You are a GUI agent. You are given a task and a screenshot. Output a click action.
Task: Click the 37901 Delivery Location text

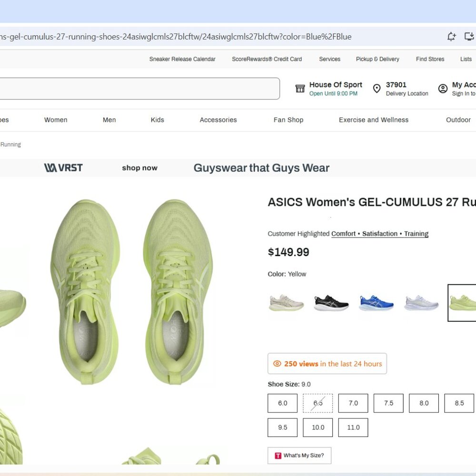pos(407,89)
